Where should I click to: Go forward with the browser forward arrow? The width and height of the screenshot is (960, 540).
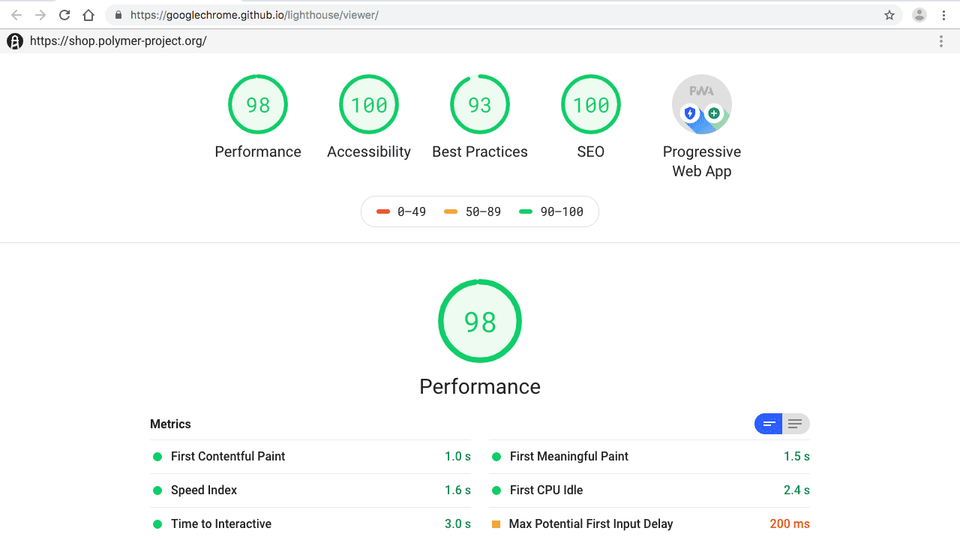tap(40, 15)
